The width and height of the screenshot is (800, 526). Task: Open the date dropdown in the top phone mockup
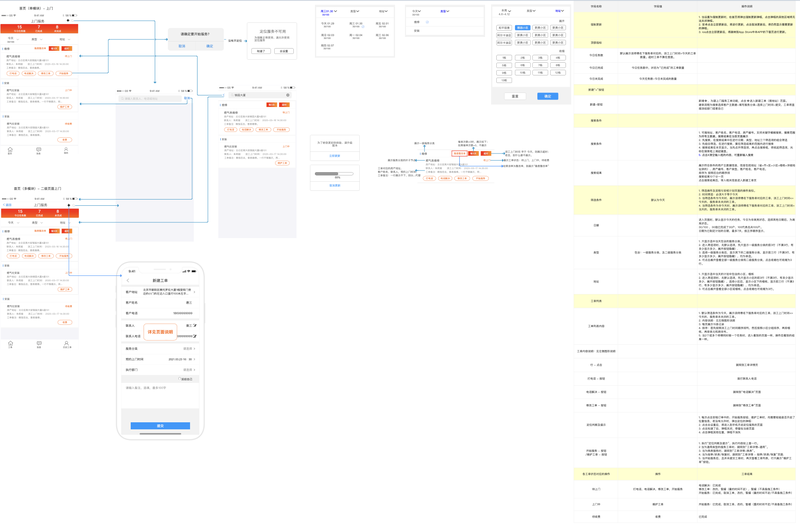coord(12,39)
